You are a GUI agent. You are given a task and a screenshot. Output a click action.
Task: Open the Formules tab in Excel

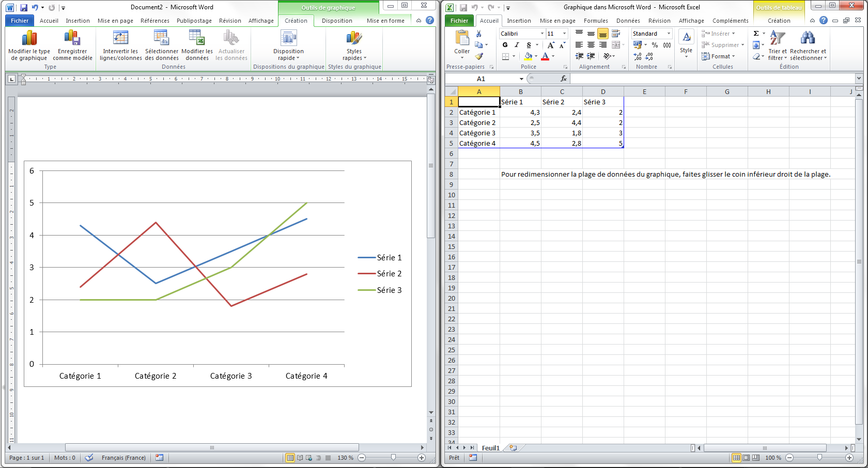point(596,21)
